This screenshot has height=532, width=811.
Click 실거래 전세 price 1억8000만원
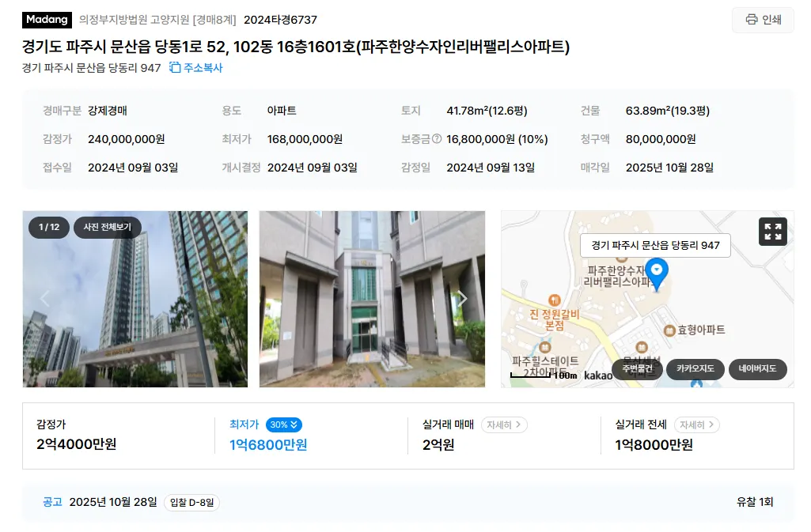[x=654, y=445]
